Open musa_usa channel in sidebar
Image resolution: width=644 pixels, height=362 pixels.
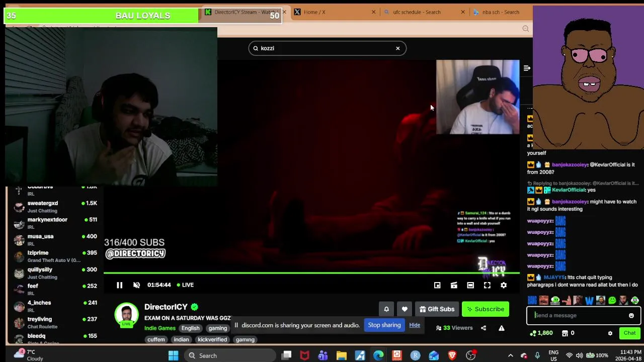pos(55,240)
